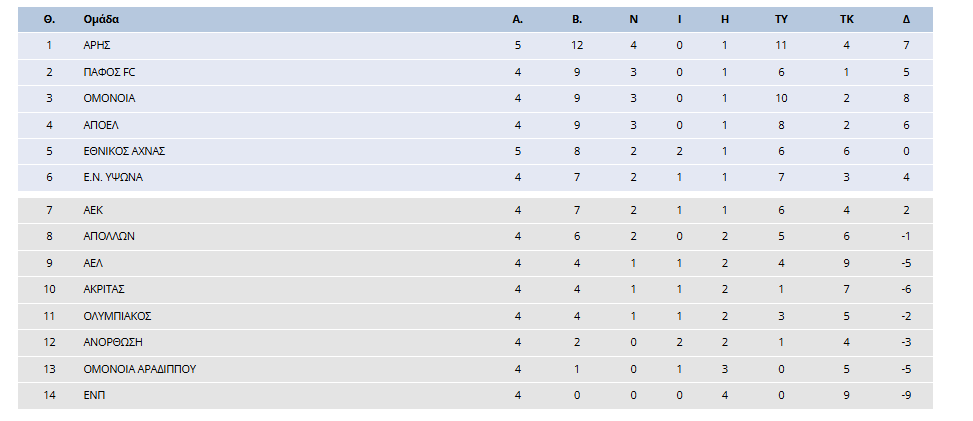Click the ΑΠΟΛΛΩΝ team name
Viewport: 973px width, 421px height.
pyautogui.click(x=109, y=237)
